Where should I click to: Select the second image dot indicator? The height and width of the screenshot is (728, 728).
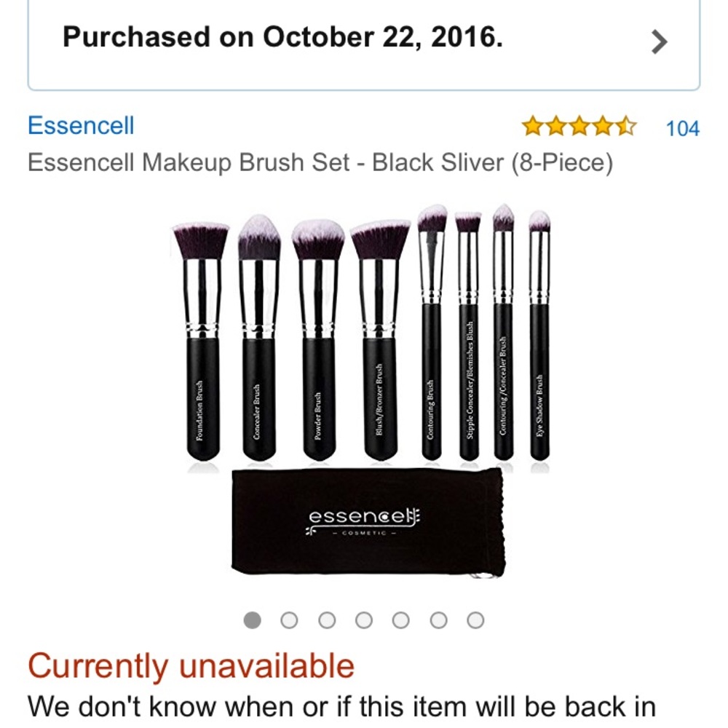tap(289, 620)
